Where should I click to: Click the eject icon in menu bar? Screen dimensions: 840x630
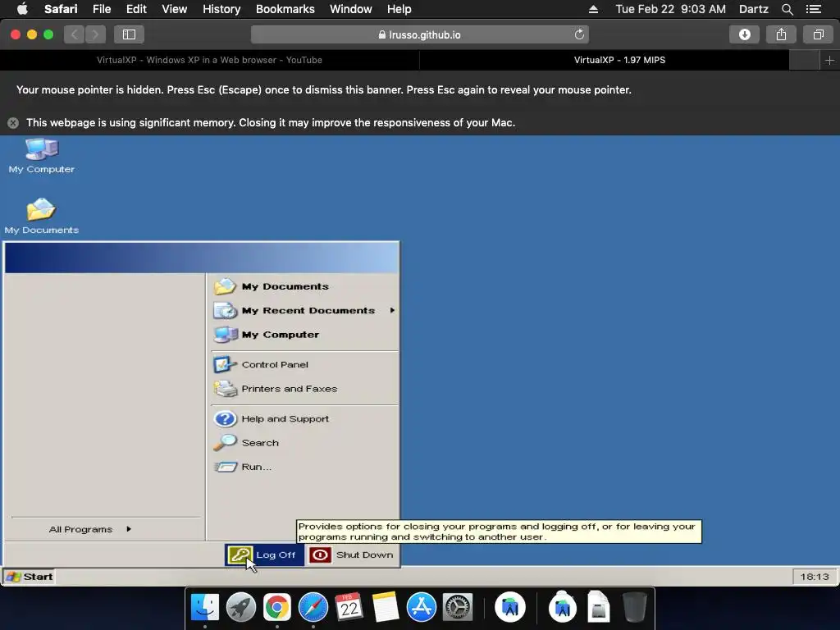click(593, 9)
